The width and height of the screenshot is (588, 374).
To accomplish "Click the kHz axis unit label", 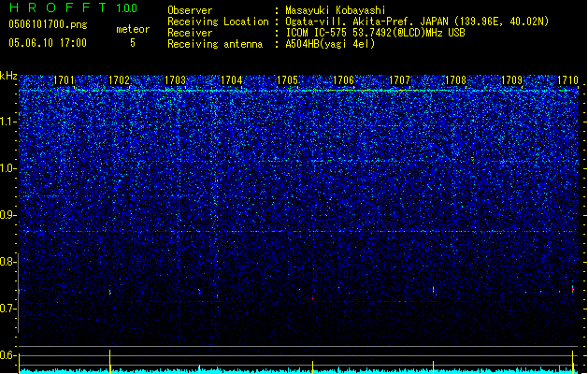I will pos(8,76).
